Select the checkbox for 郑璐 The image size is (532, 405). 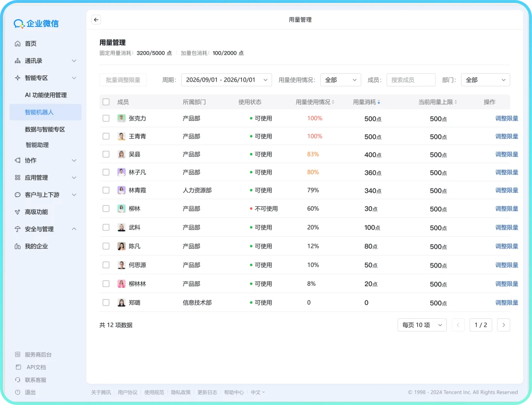coord(106,302)
